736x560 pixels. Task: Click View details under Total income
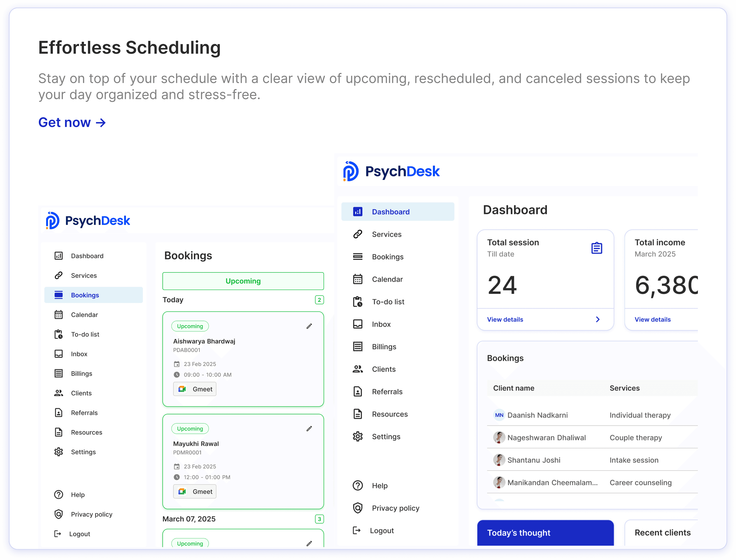click(x=652, y=319)
